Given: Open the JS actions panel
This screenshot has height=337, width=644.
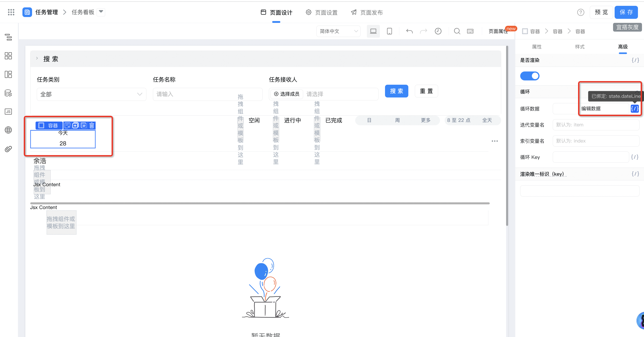Looking at the screenshot, I should coord(8,111).
